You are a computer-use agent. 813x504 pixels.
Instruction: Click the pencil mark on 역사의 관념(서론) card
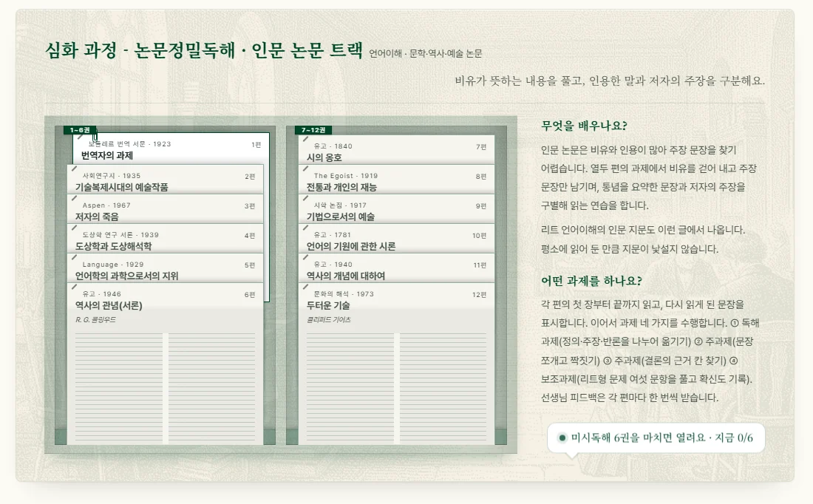(74, 287)
